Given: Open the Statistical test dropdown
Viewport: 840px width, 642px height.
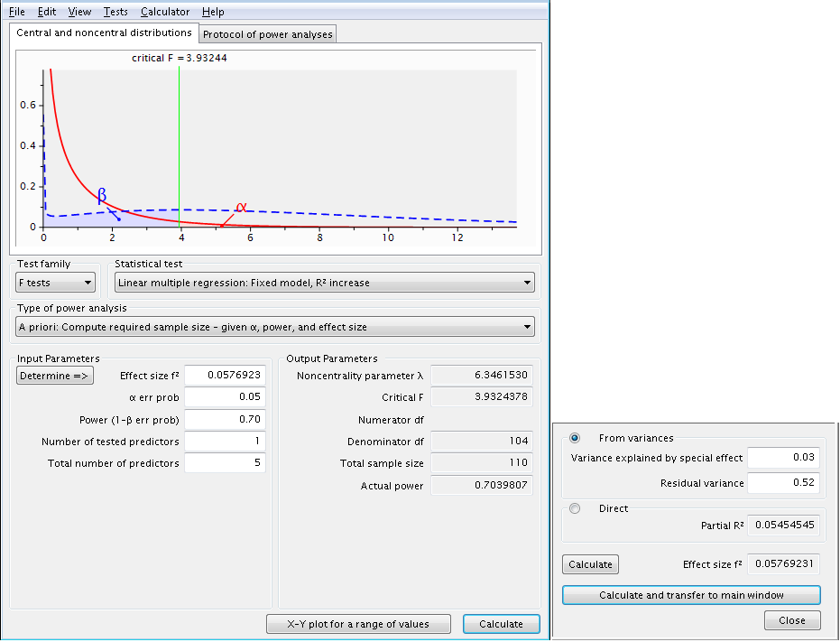Looking at the screenshot, I should [x=324, y=283].
